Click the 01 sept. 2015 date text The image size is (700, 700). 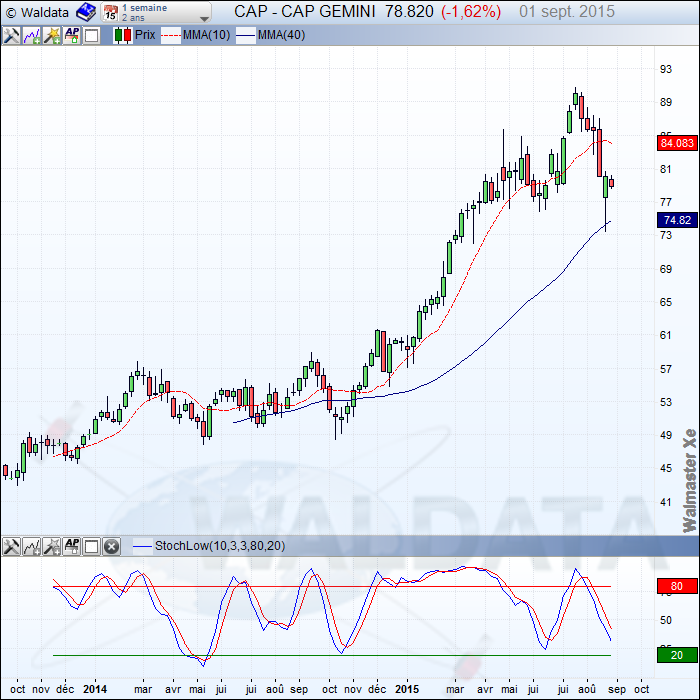tap(567, 12)
